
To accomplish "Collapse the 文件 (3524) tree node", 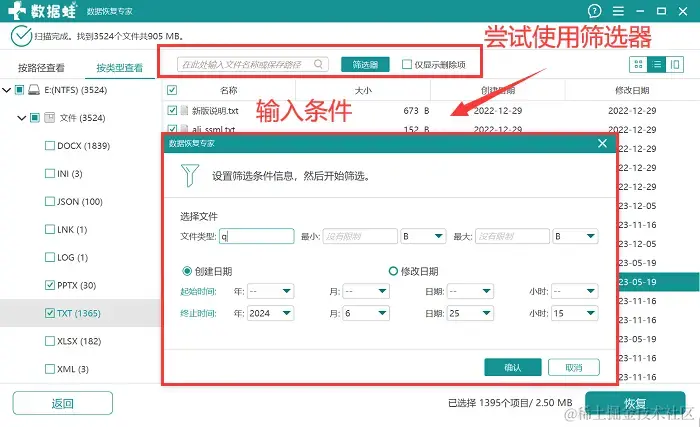I will [21, 118].
